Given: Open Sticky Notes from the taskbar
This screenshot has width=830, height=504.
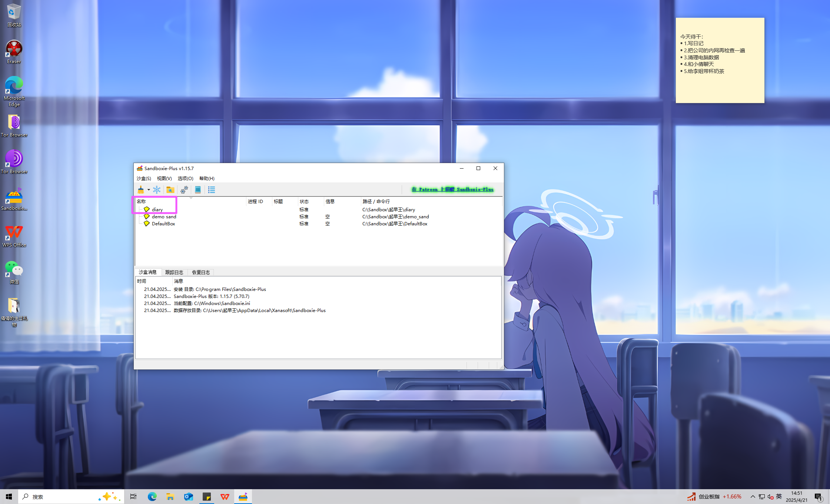Looking at the screenshot, I should click(x=206, y=497).
